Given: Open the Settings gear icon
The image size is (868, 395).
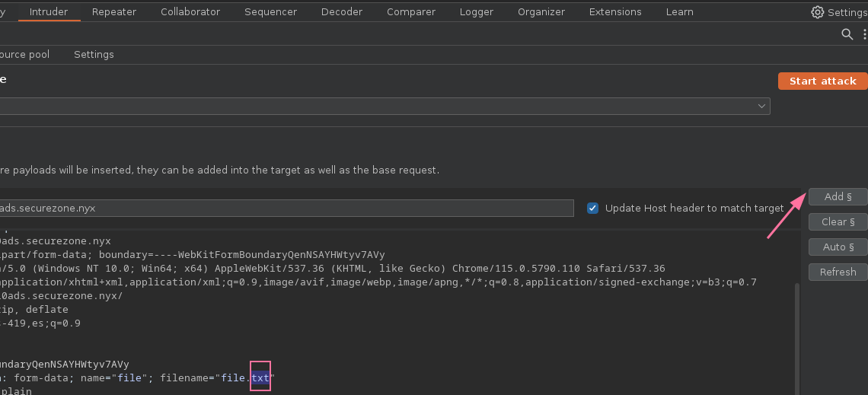Looking at the screenshot, I should click(x=818, y=12).
